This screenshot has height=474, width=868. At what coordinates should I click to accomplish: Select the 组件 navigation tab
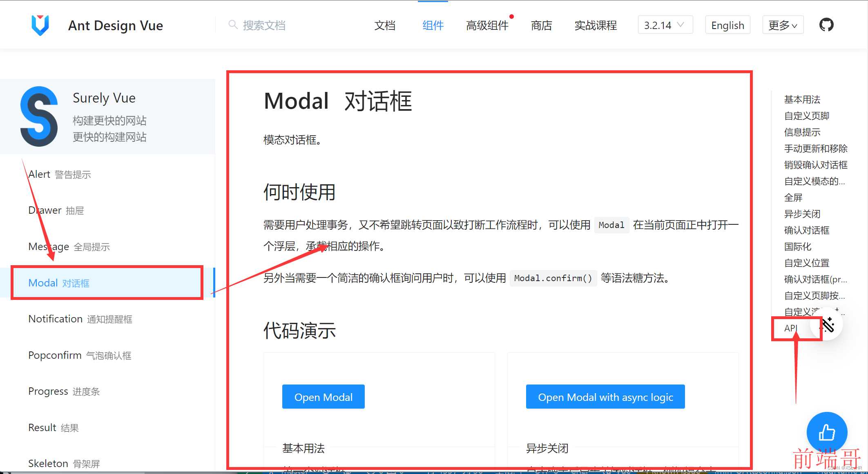tap(433, 25)
